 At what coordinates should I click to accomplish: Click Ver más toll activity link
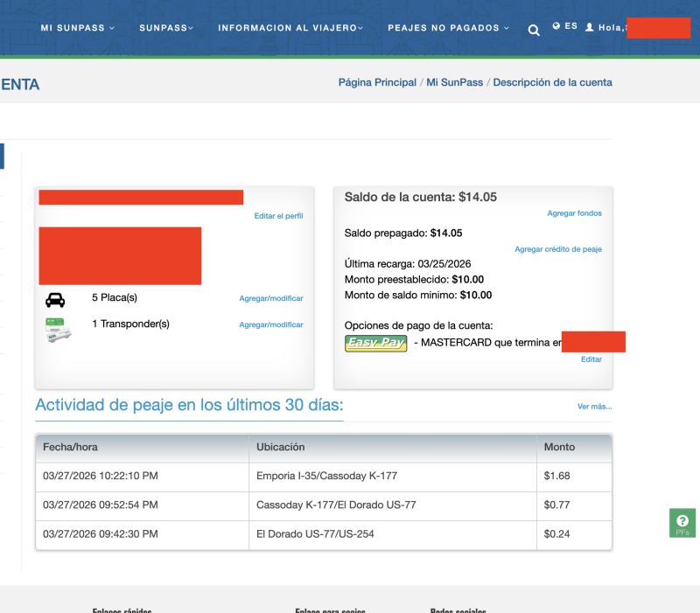click(x=594, y=407)
